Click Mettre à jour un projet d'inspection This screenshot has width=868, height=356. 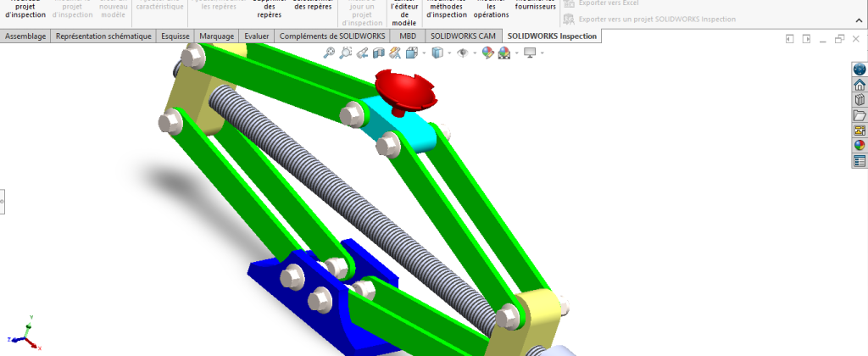(x=363, y=14)
